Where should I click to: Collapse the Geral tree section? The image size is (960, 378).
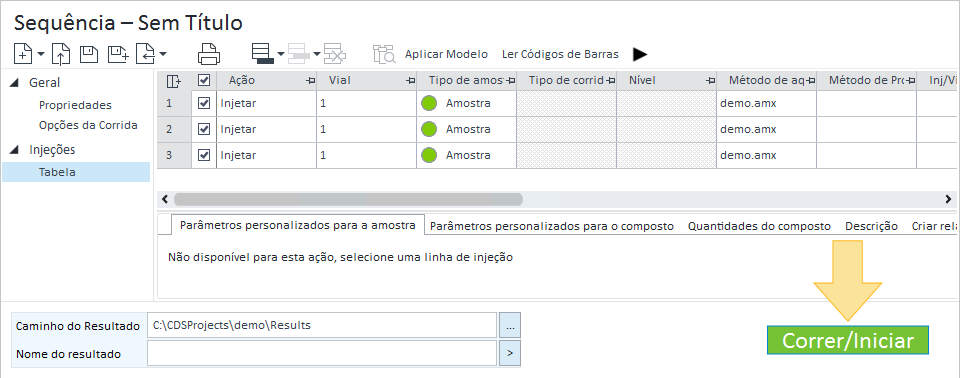coord(15,83)
